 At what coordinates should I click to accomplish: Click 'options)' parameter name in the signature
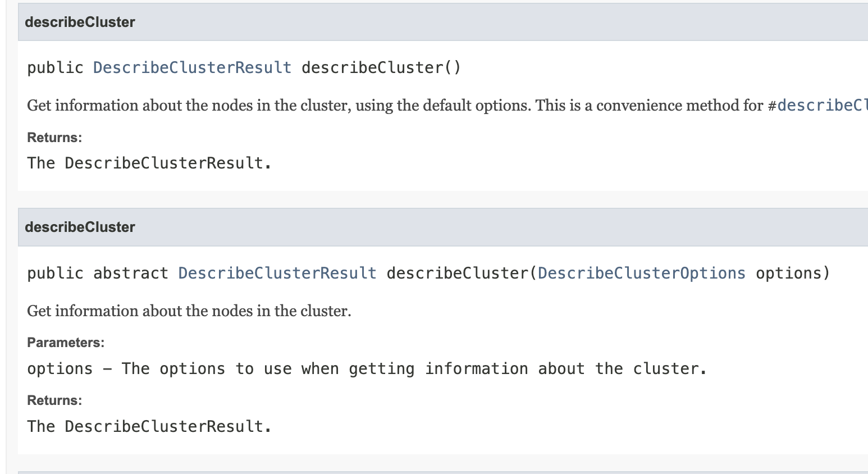(792, 274)
